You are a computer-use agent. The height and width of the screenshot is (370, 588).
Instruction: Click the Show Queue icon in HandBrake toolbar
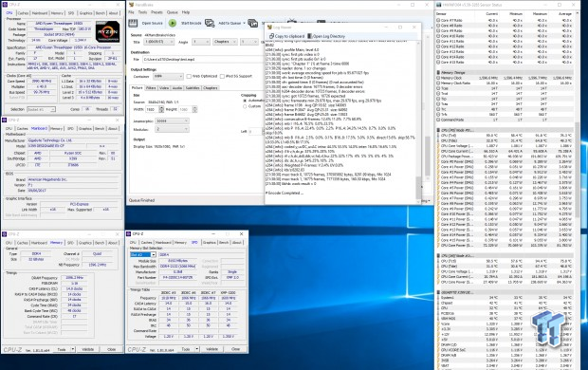pyautogui.click(x=253, y=23)
